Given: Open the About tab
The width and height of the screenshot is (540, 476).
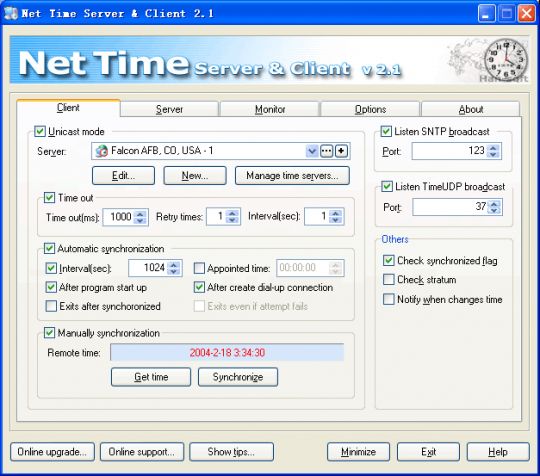Looking at the screenshot, I should pos(471,109).
